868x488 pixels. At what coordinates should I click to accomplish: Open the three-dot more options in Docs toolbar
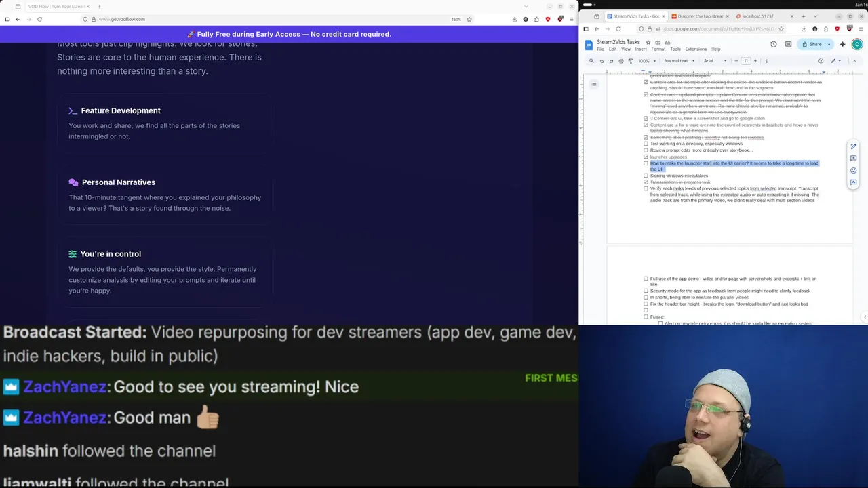766,61
